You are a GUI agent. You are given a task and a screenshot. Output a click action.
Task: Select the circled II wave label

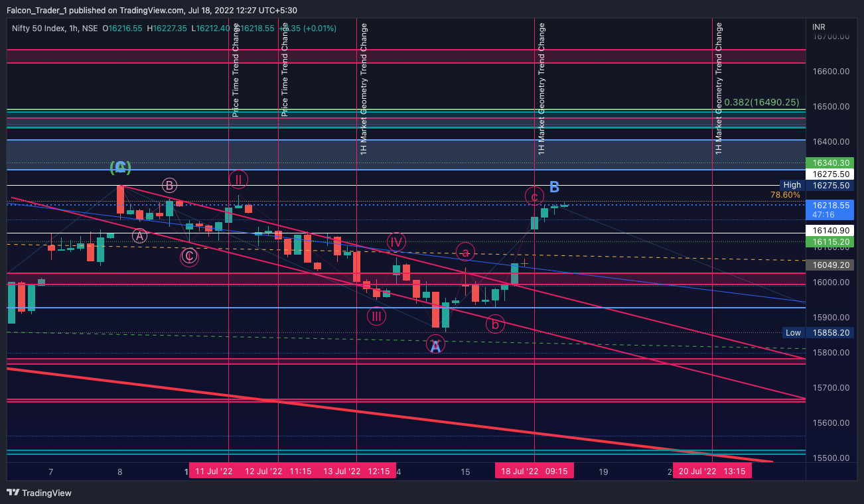point(239,179)
